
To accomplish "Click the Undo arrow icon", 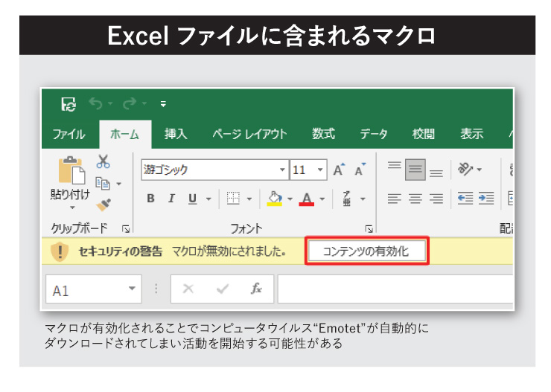I will [96, 104].
